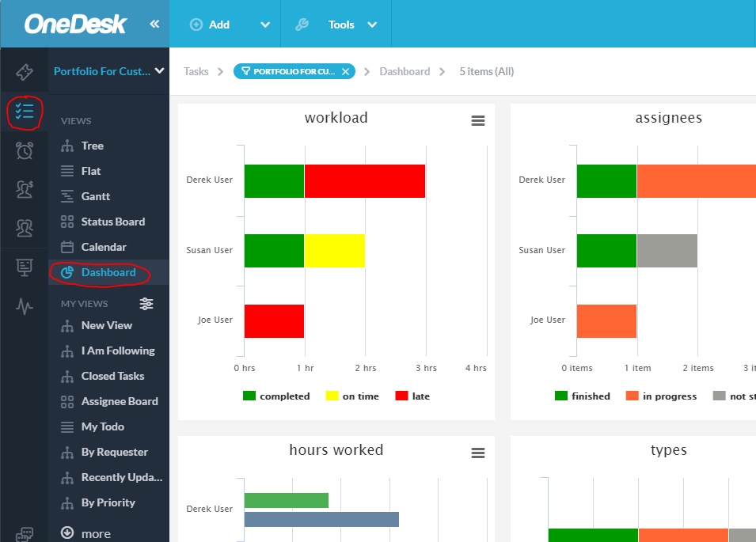Remove the Portfolio filter chip via its X
This screenshot has height=542, width=756.
tap(344, 70)
